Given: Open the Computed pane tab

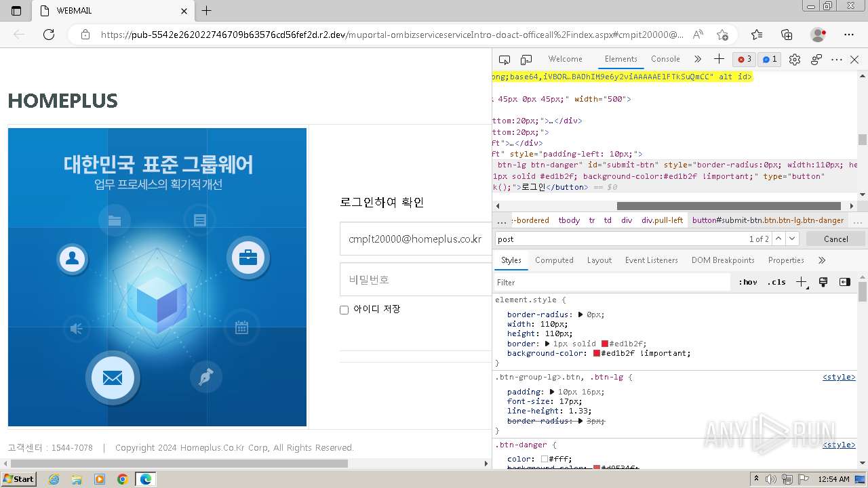Looking at the screenshot, I should 554,260.
